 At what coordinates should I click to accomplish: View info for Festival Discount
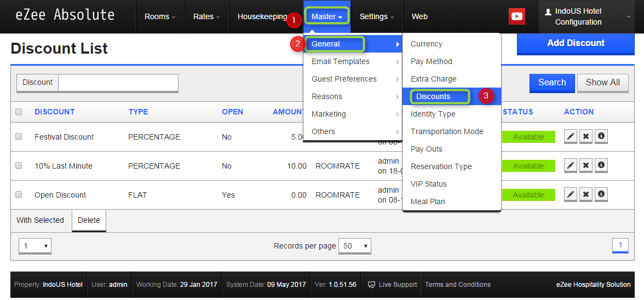coord(601,137)
